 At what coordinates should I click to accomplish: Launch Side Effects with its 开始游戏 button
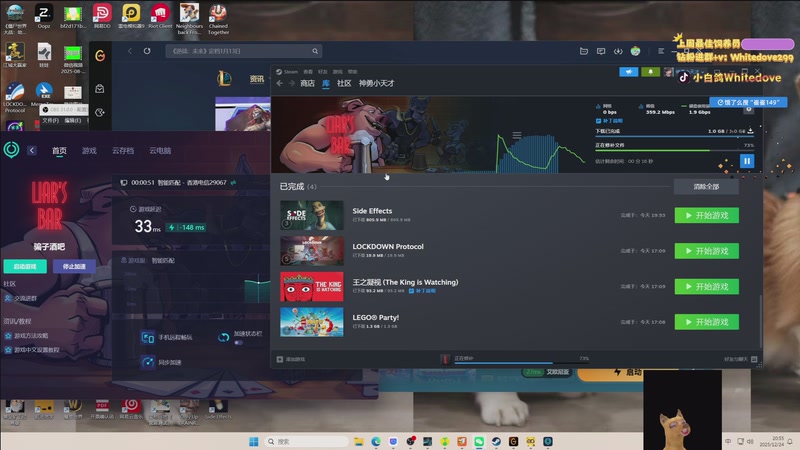tap(707, 215)
